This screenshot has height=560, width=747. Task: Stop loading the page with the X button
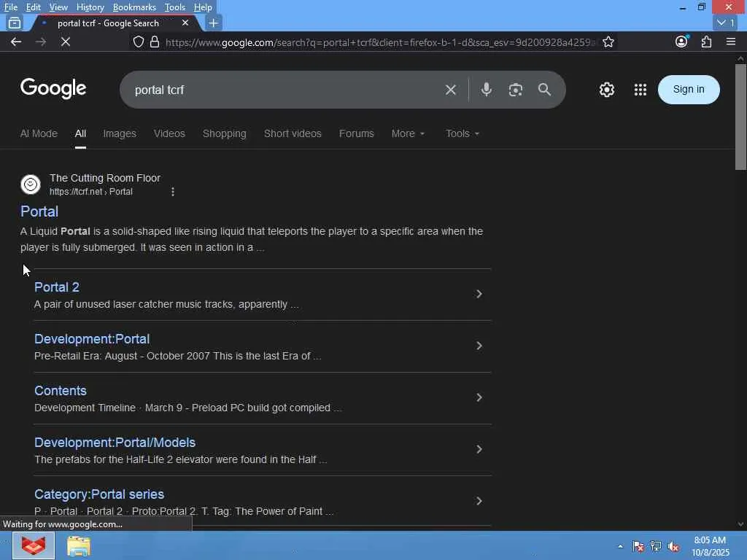66,42
